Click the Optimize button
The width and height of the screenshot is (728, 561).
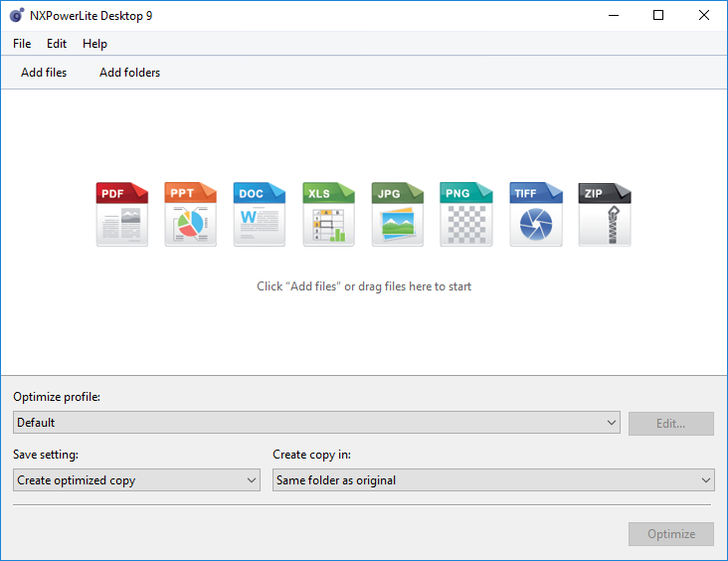click(671, 534)
